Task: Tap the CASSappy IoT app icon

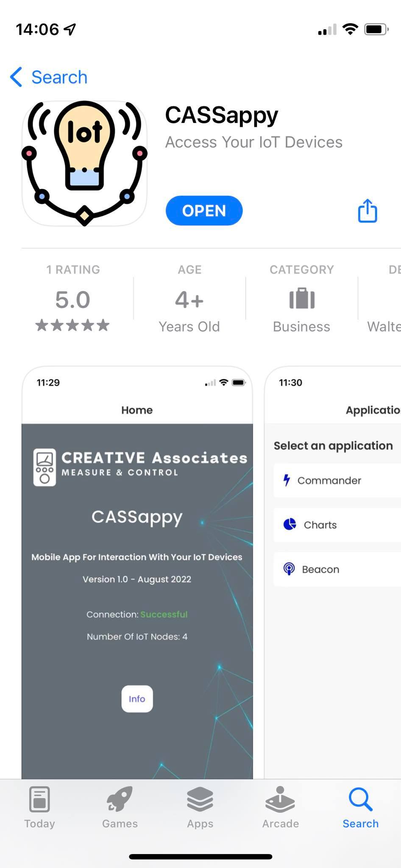Action: (x=84, y=163)
